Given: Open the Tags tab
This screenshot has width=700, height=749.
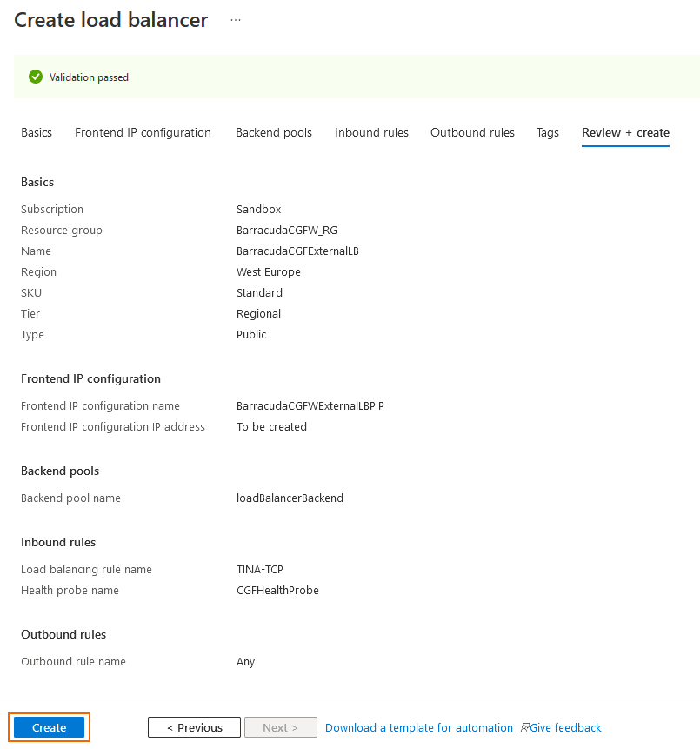Looking at the screenshot, I should [x=547, y=132].
